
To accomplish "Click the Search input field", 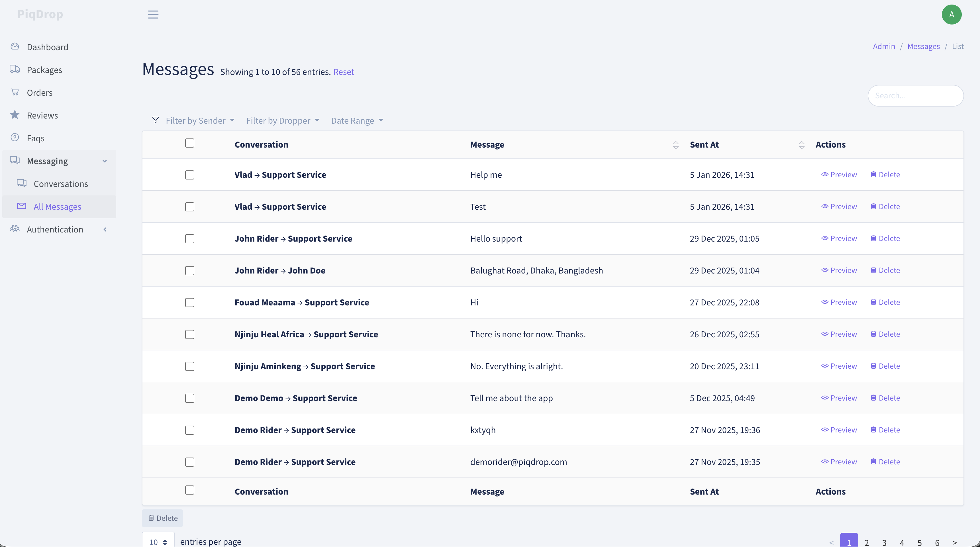I will pyautogui.click(x=915, y=95).
